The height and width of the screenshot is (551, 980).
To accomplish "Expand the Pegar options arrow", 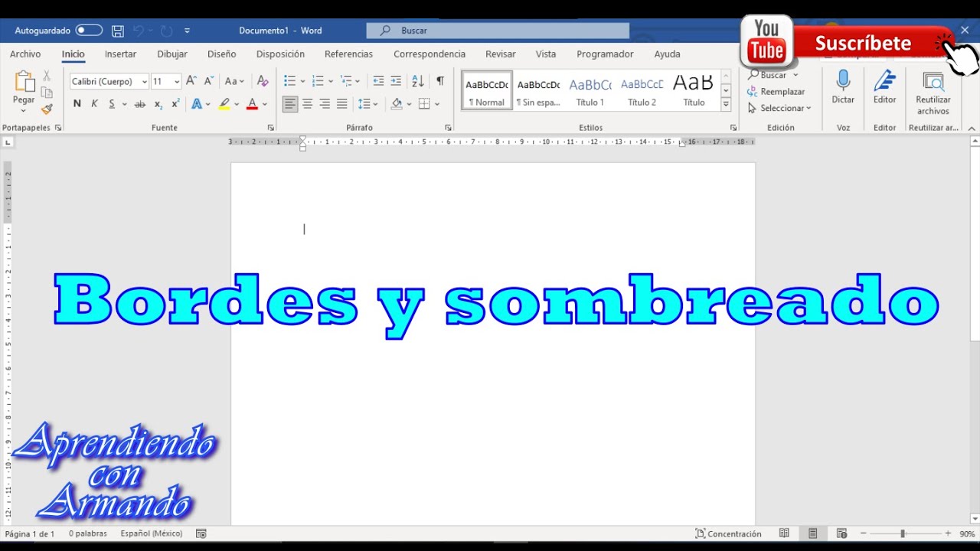I will pos(24,110).
